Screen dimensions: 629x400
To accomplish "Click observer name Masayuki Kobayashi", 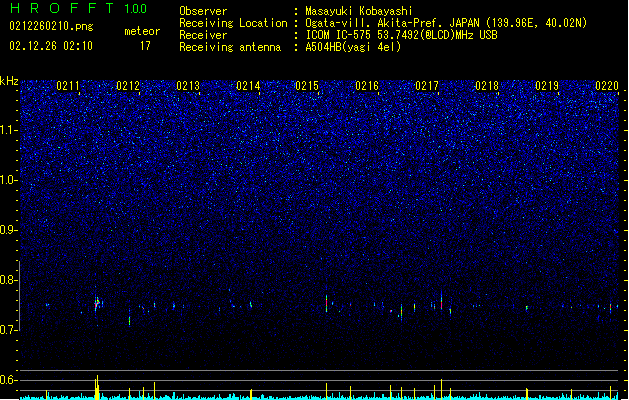I will tap(359, 11).
